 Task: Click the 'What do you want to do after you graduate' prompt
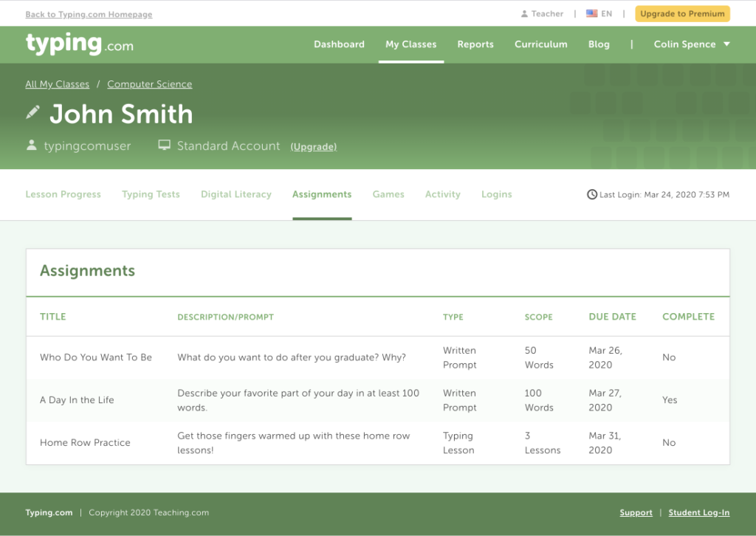click(x=292, y=357)
